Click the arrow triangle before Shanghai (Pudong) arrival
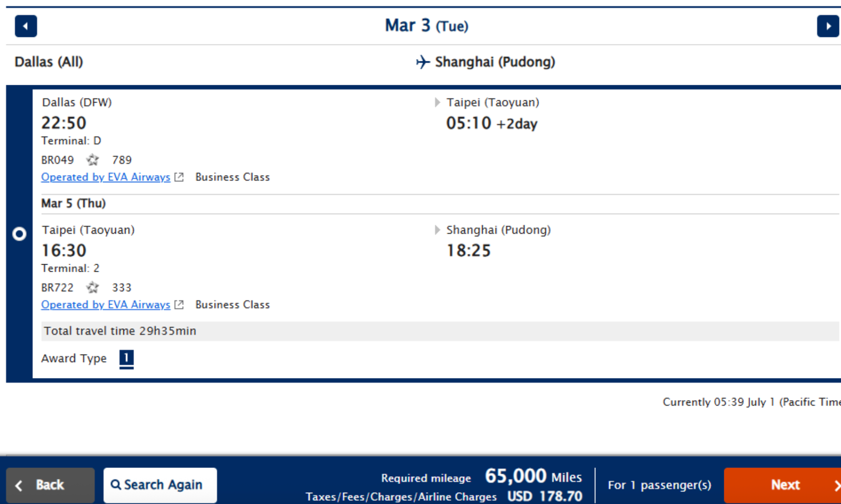This screenshot has width=841, height=504. coord(437,230)
